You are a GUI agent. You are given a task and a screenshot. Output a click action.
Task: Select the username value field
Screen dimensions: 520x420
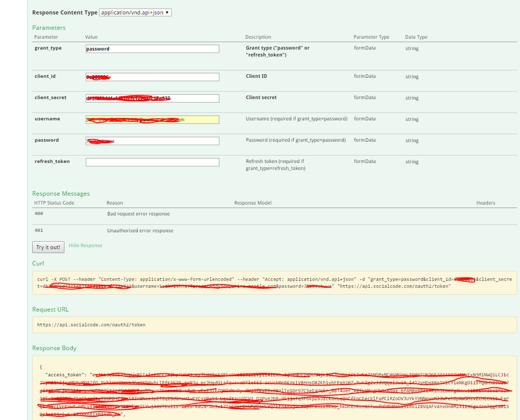152,120
